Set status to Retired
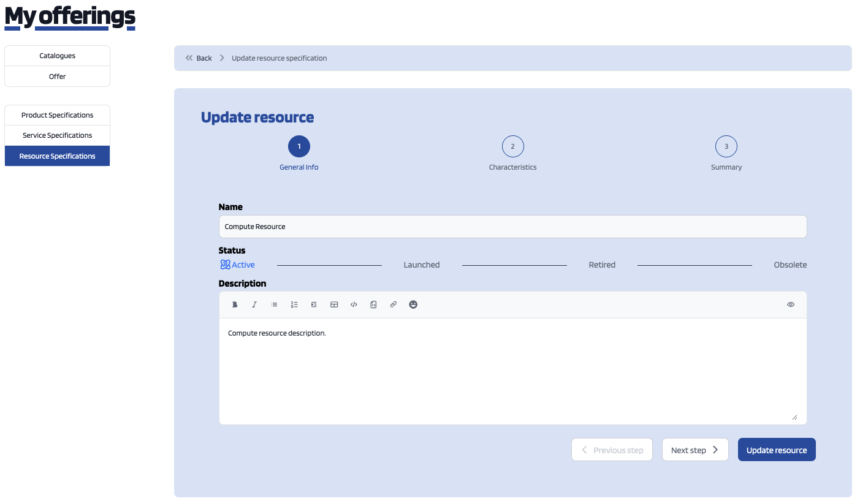This screenshot has width=860, height=504. [x=602, y=265]
